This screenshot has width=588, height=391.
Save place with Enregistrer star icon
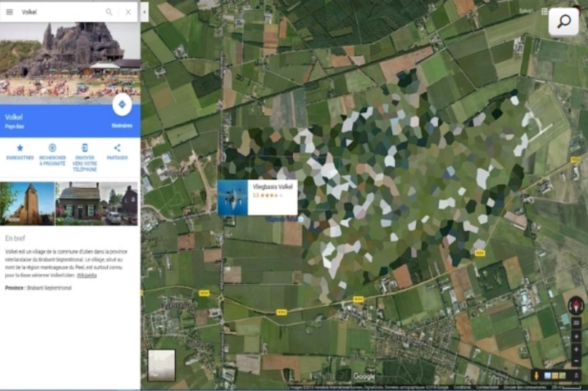[20, 148]
